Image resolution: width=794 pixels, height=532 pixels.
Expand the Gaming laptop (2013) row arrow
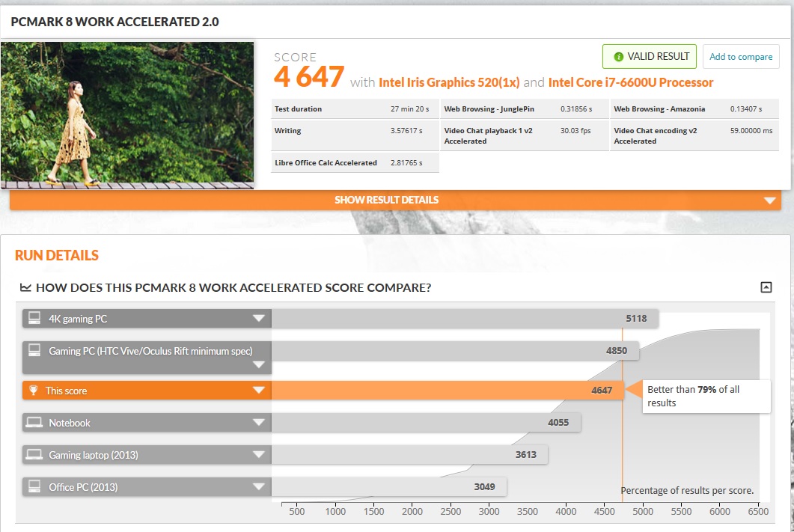259,454
